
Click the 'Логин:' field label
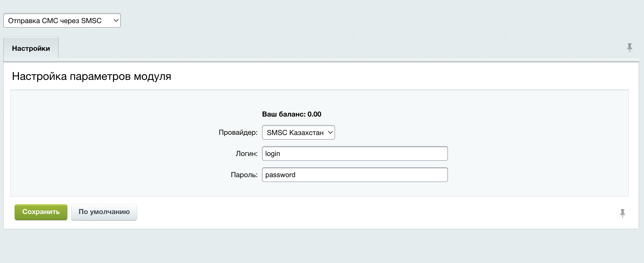tap(246, 154)
